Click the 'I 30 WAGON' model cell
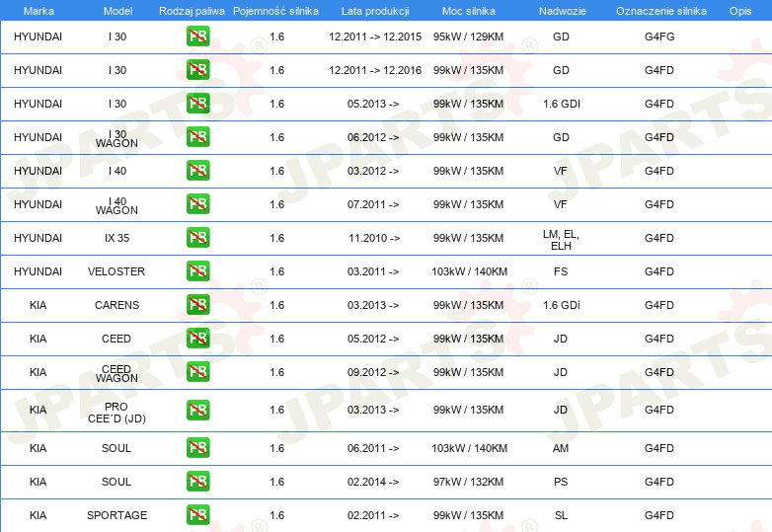 (116, 139)
